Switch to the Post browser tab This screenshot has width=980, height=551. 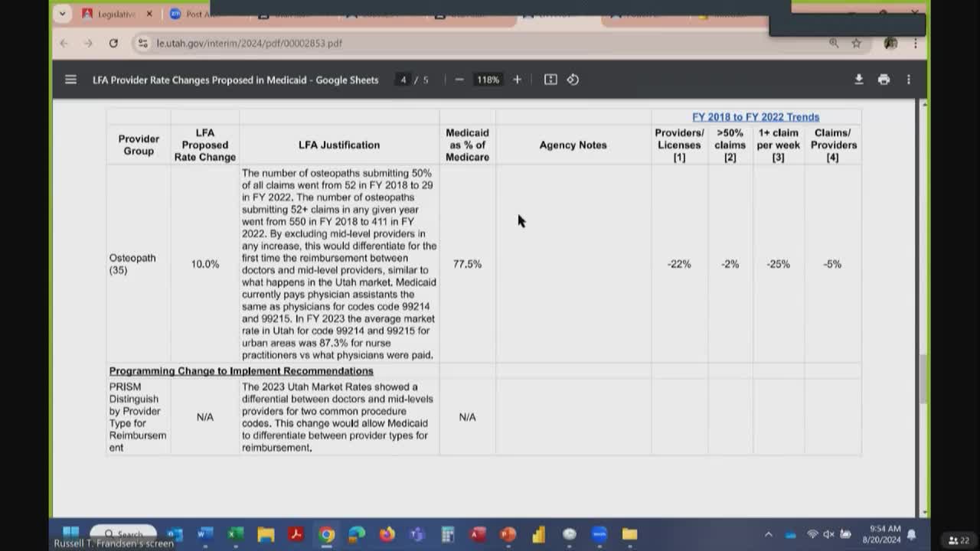click(189, 15)
